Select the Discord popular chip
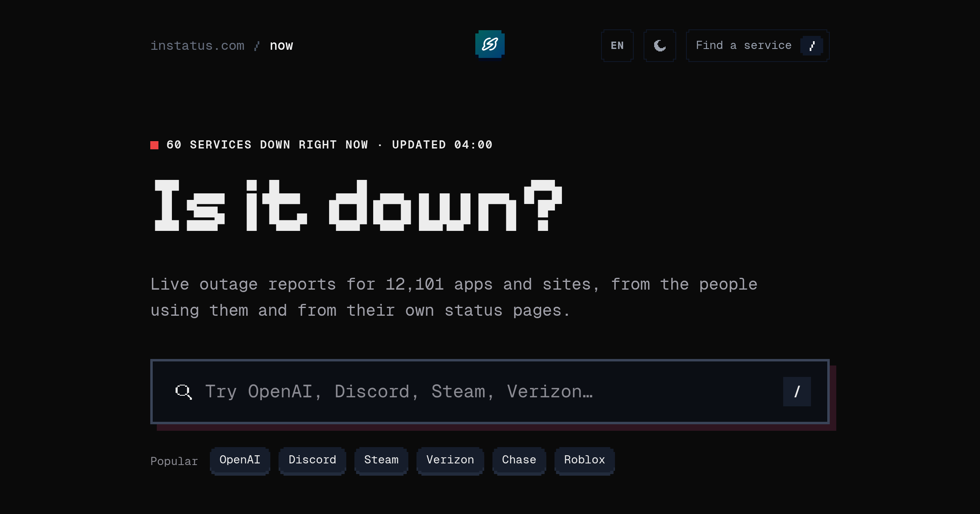Screen dimensions: 980x514 tap(312, 461)
